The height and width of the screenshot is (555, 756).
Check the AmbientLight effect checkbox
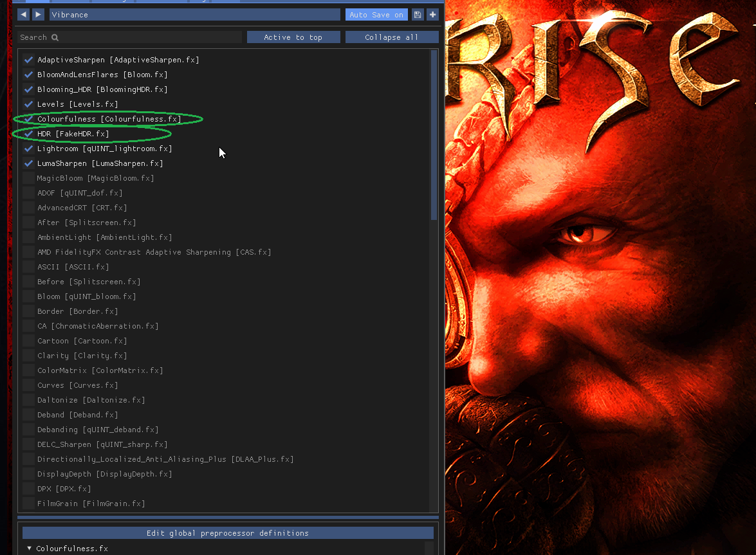click(28, 237)
